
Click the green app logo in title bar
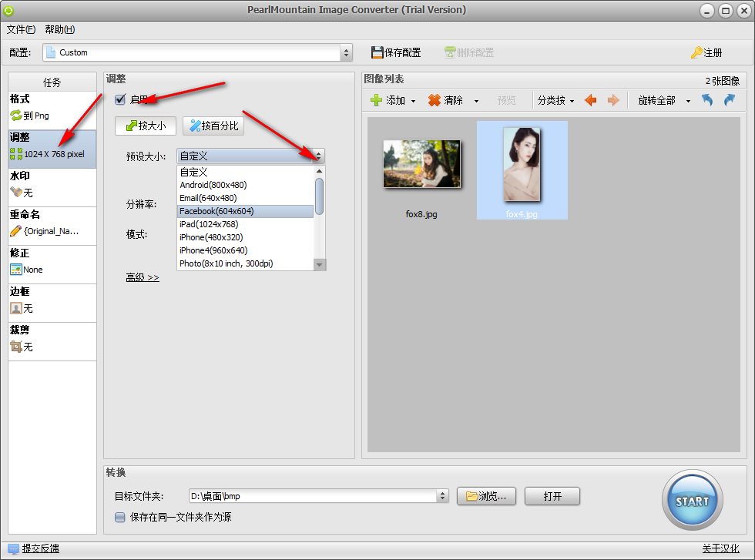click(x=8, y=10)
